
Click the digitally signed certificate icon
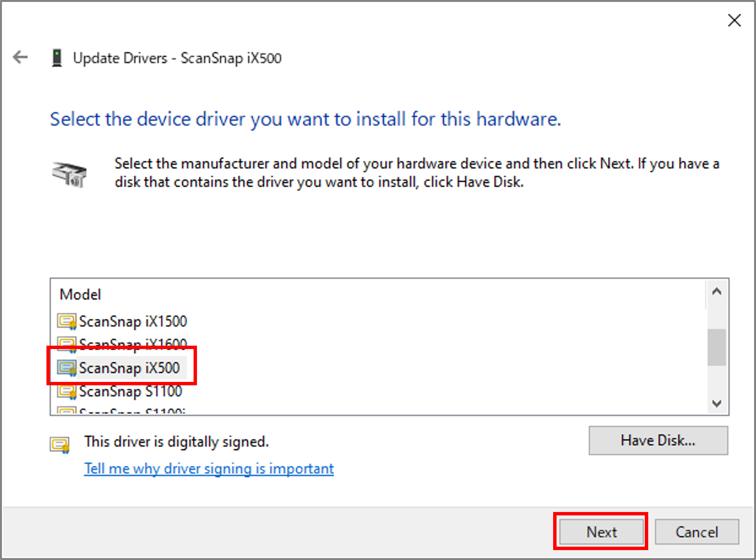(x=60, y=444)
